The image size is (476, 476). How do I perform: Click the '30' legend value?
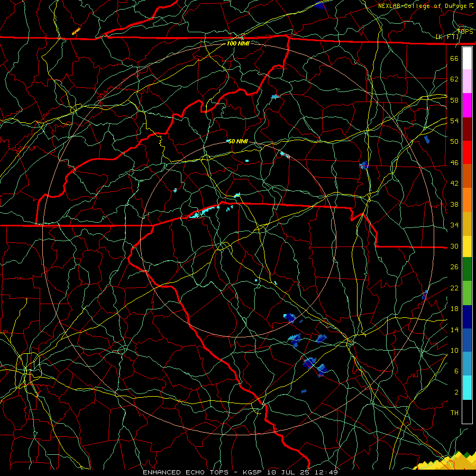click(x=454, y=246)
